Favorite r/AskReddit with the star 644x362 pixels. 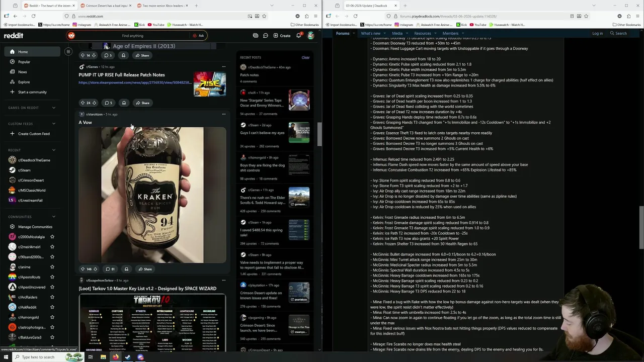(x=52, y=307)
